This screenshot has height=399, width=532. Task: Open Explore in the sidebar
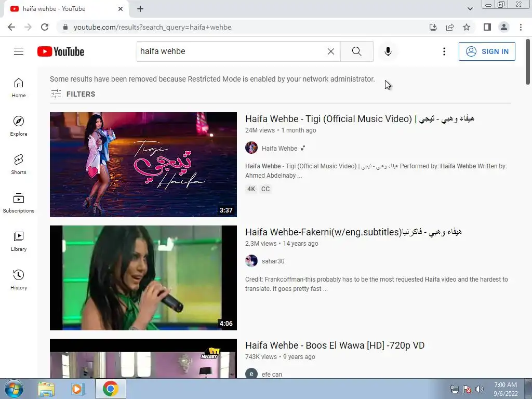coord(19,126)
